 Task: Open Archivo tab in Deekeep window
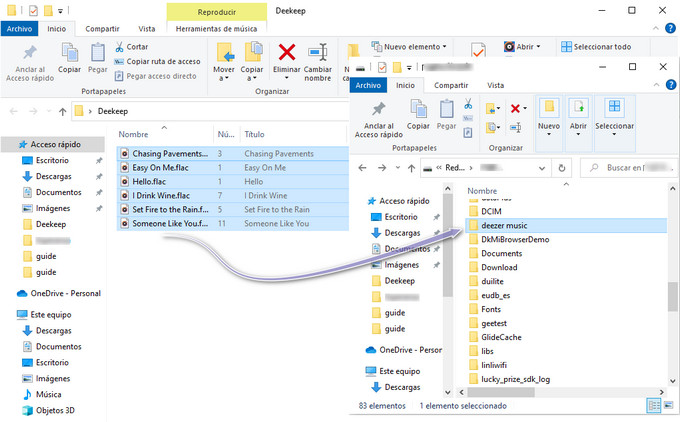[20, 29]
